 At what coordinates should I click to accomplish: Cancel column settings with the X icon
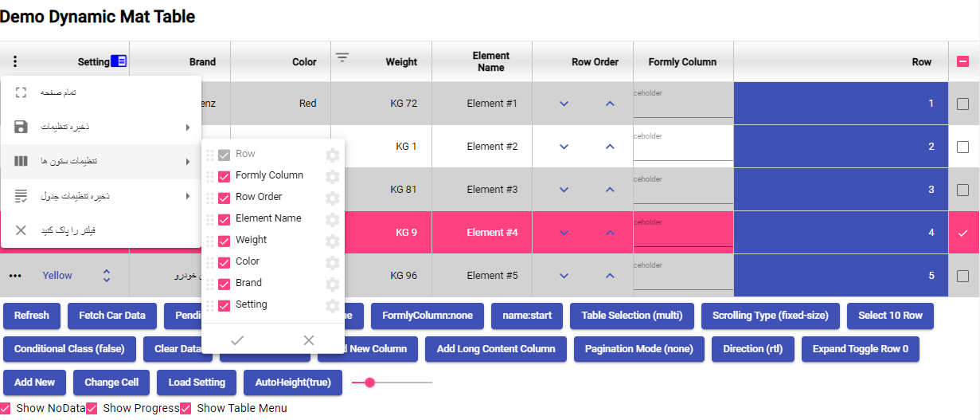(309, 340)
